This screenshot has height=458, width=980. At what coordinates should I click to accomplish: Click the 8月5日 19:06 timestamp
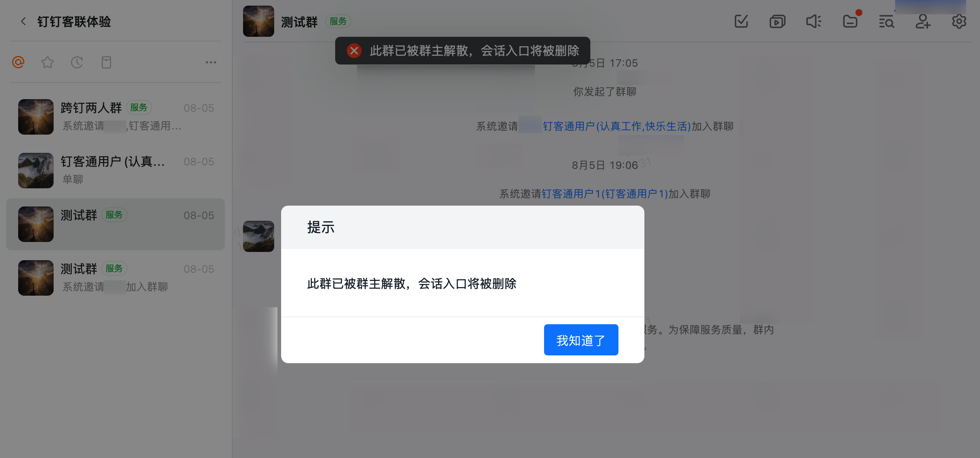(605, 165)
